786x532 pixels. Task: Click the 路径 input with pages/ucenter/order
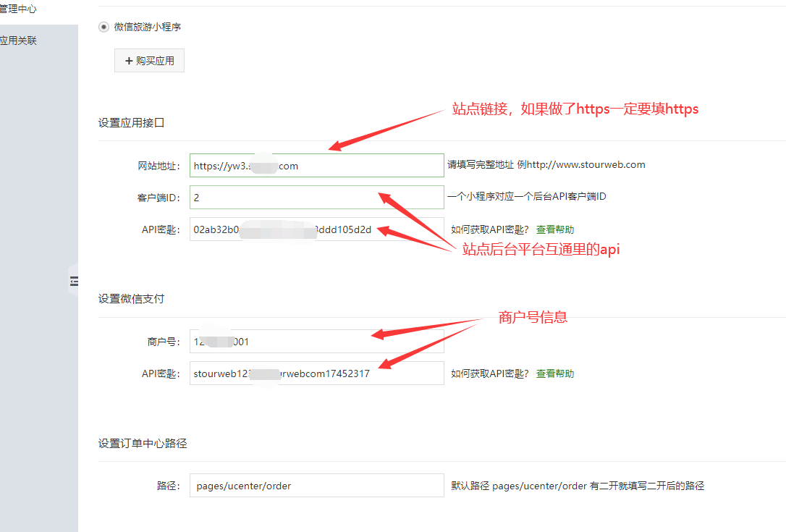tap(316, 486)
